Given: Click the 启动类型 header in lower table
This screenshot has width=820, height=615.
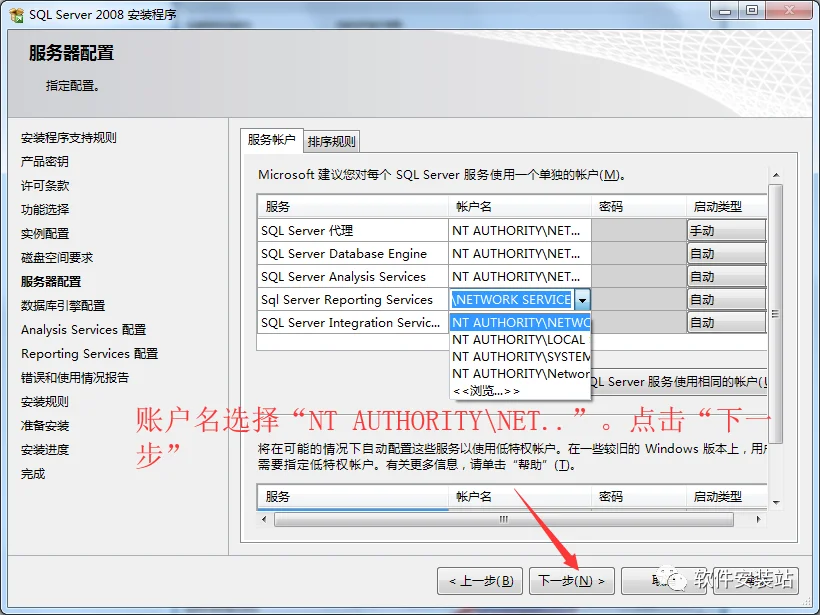Looking at the screenshot, I should (727, 497).
